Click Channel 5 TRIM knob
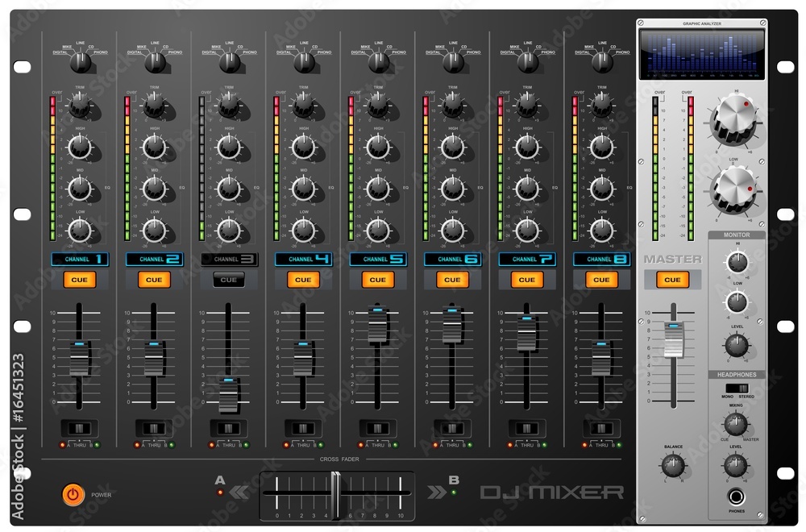 coord(378,106)
